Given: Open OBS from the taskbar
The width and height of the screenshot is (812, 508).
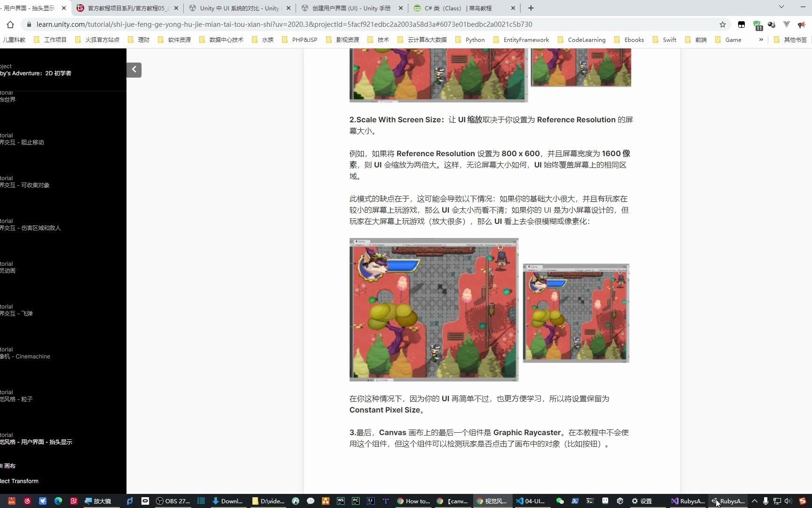Looking at the screenshot, I should [x=173, y=501].
